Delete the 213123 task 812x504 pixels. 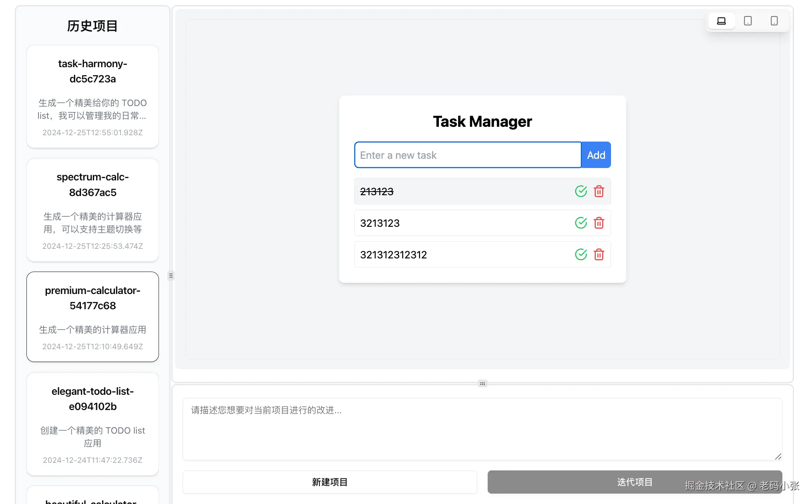[x=599, y=192]
